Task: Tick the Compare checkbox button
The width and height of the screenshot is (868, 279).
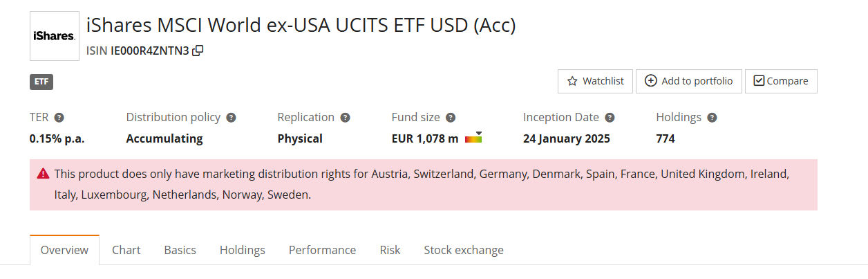Action: coord(781,81)
